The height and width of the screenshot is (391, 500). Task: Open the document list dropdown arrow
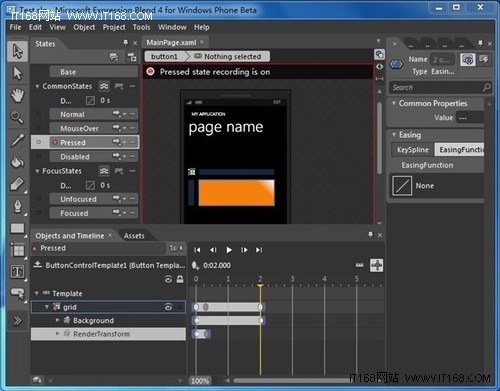378,41
